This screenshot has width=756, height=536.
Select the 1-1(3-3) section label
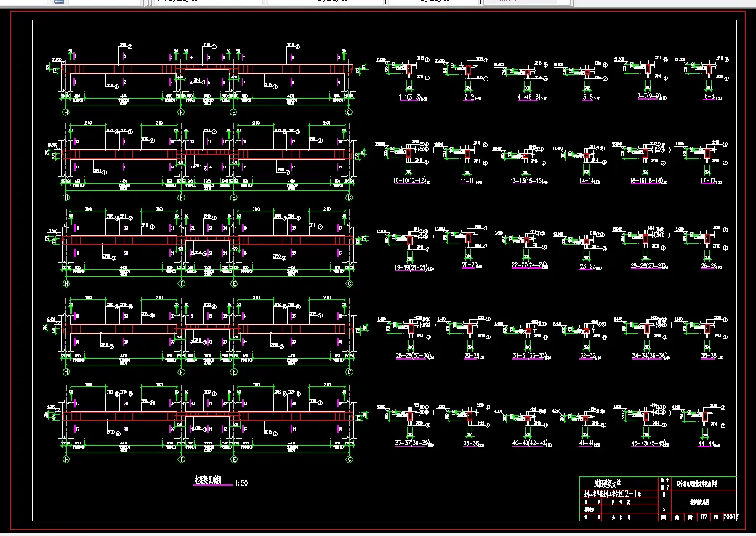coord(410,97)
